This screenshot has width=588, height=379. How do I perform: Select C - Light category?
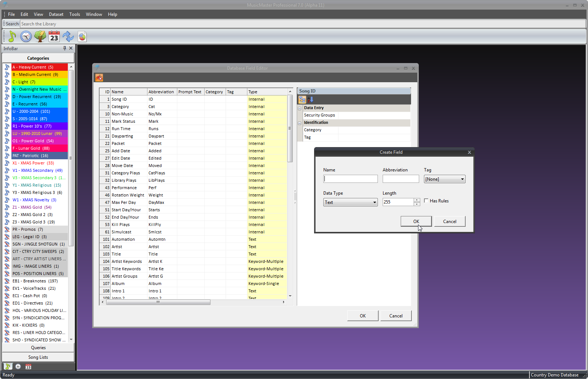tap(39, 82)
